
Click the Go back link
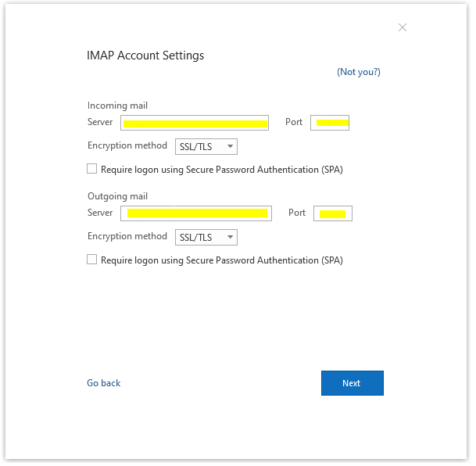[103, 383]
